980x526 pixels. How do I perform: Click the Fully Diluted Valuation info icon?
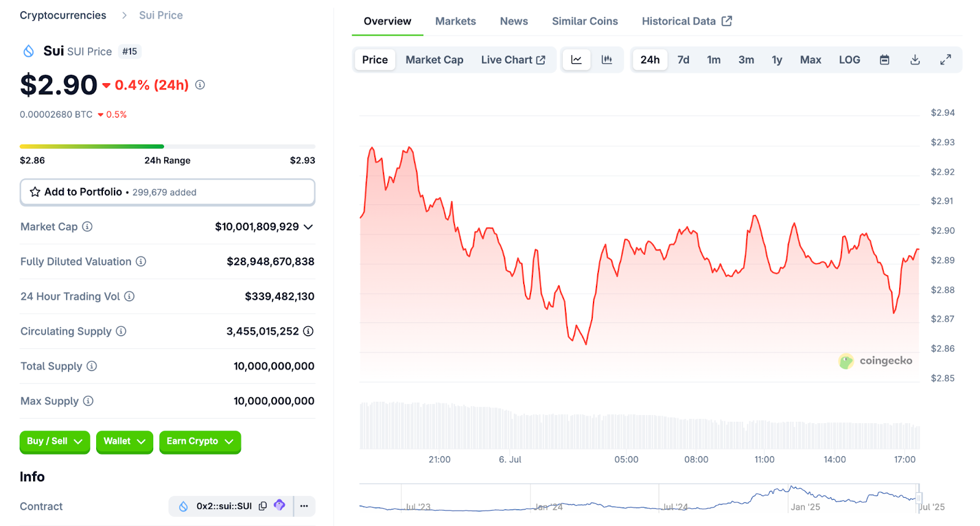coord(141,261)
